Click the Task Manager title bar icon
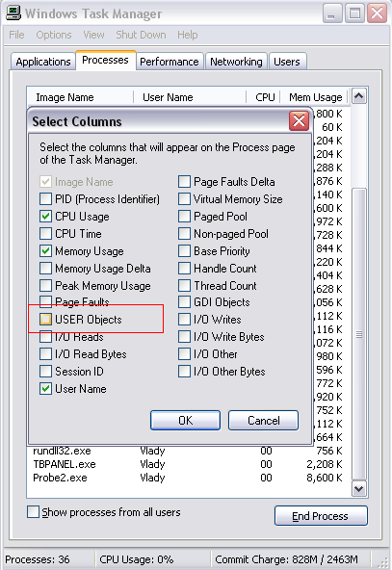Viewport: 392px width, 570px height. 13,13
